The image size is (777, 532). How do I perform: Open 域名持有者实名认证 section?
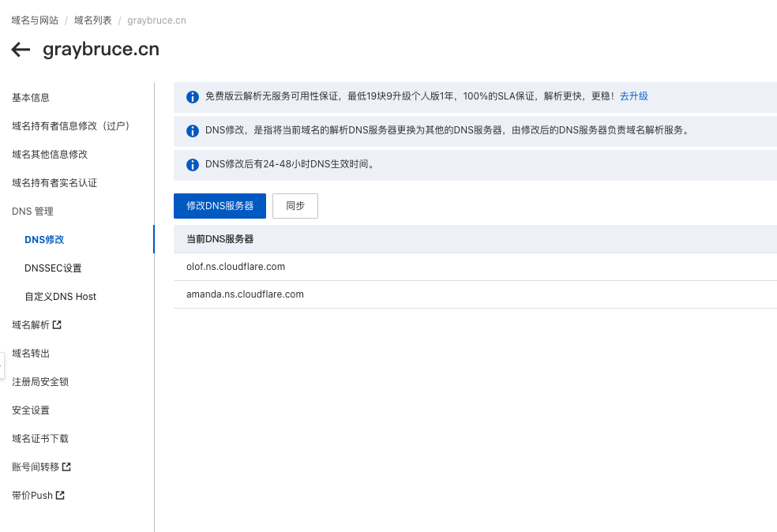(x=54, y=182)
